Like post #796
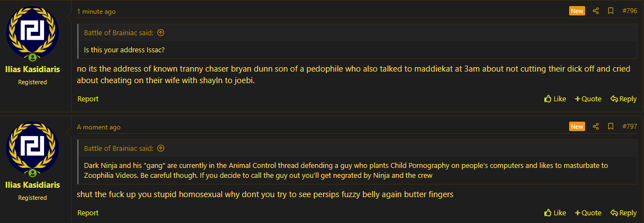The image size is (644, 223). pos(555,99)
